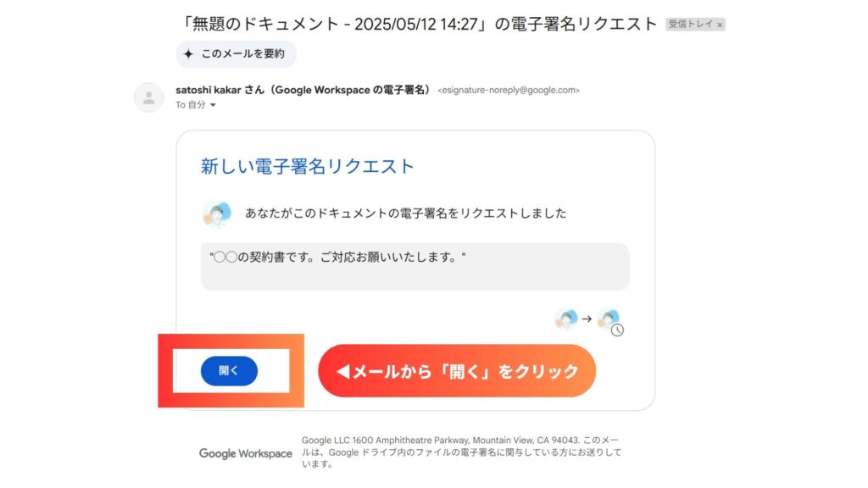Expand the To 自分 recipient details arrow

pyautogui.click(x=213, y=105)
